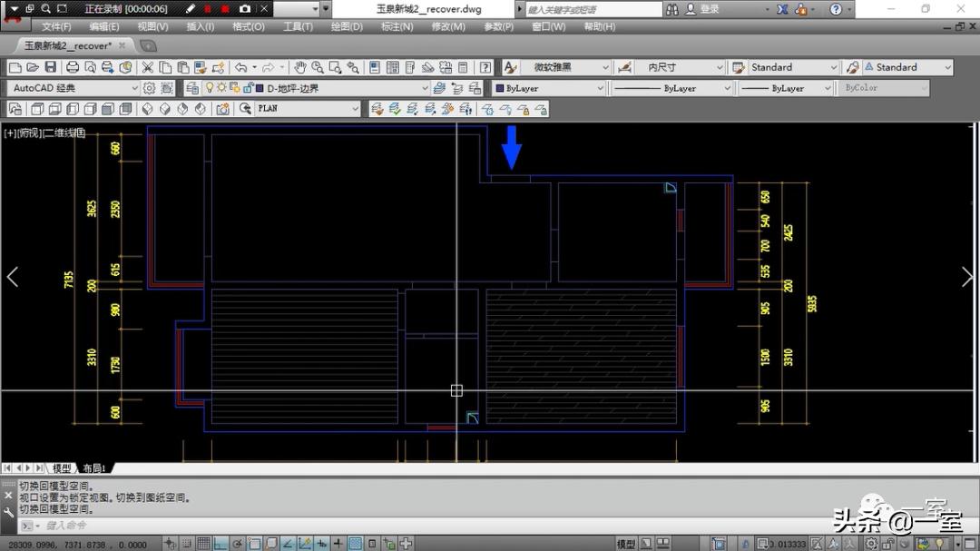Click the Workspace Settings gear icon
Image resolution: width=980 pixels, height=551 pixels.
pos(150,88)
